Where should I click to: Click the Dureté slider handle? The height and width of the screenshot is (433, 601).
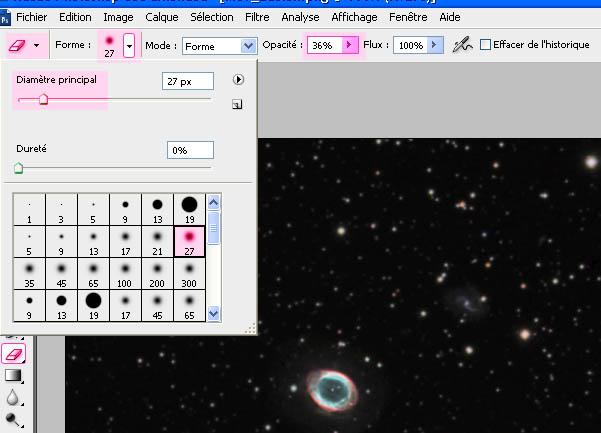(x=18, y=168)
